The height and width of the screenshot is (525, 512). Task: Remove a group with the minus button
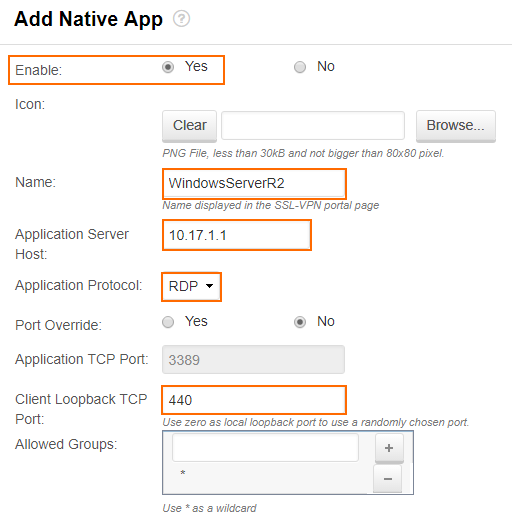pos(388,479)
